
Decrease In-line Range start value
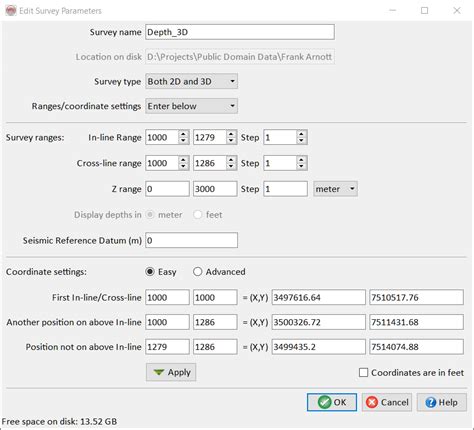[x=183, y=141]
